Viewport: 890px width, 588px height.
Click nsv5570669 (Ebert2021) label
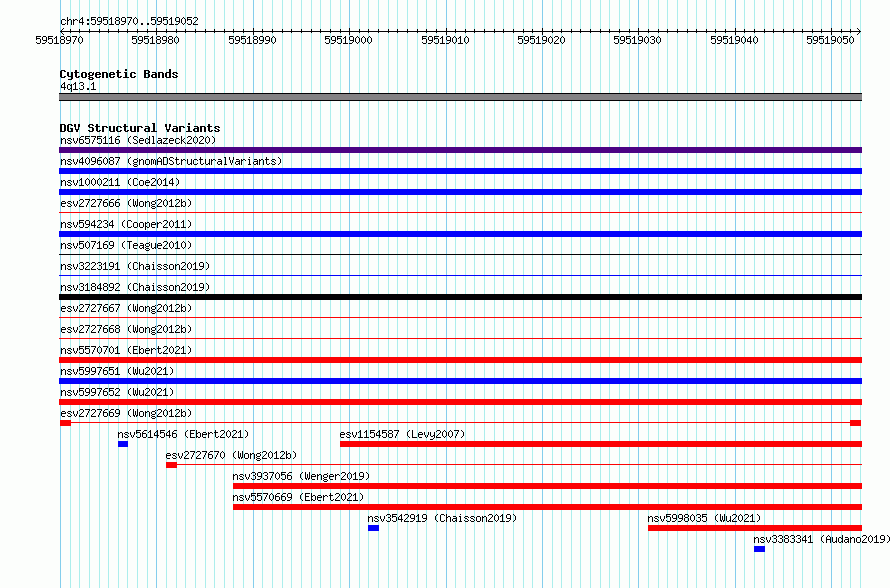(299, 497)
